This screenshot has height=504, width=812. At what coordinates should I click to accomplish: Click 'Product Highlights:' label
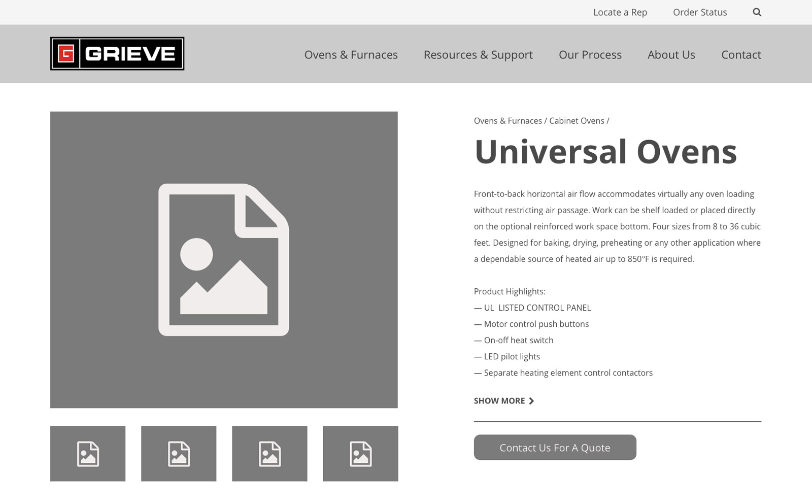(x=510, y=291)
